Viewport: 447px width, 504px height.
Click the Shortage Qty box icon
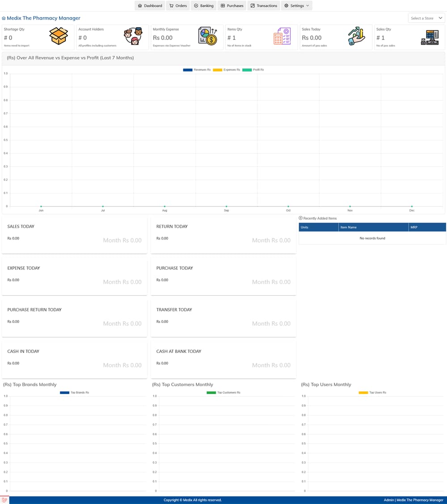(59, 36)
